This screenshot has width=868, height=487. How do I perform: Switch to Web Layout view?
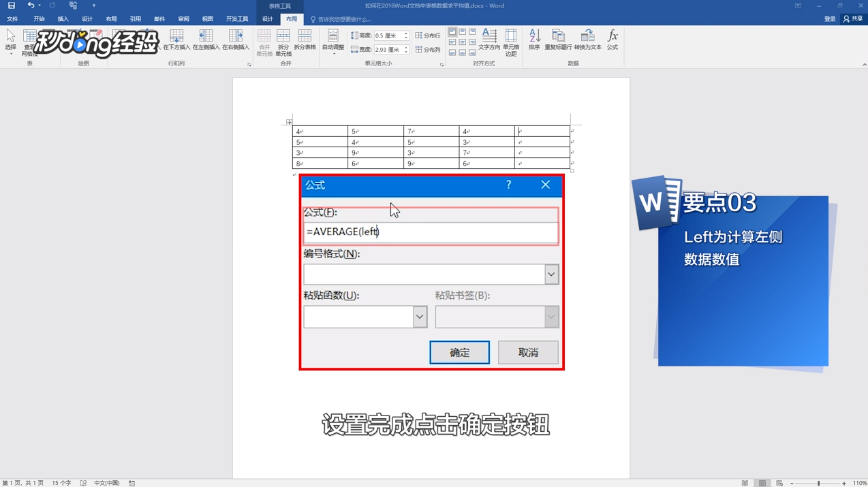(779, 483)
